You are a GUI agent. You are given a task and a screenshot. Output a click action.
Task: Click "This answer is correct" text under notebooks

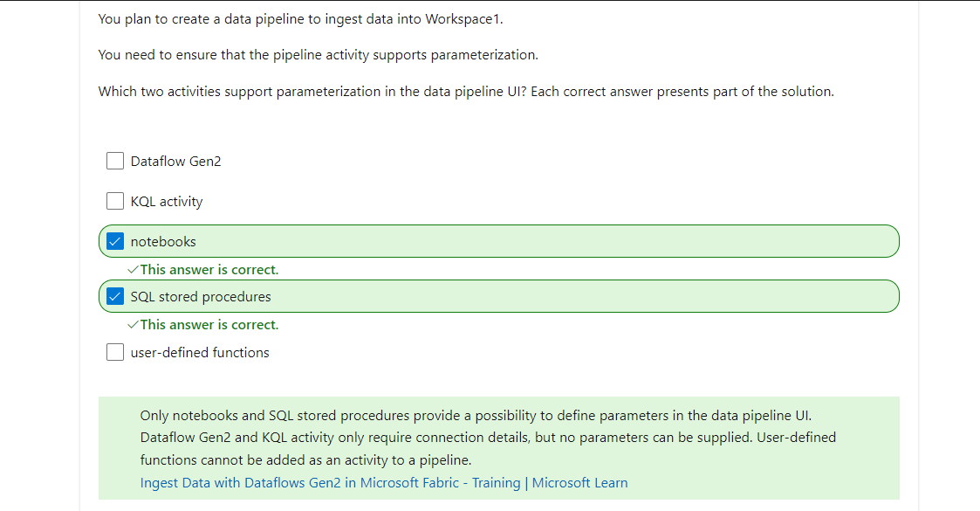point(209,270)
